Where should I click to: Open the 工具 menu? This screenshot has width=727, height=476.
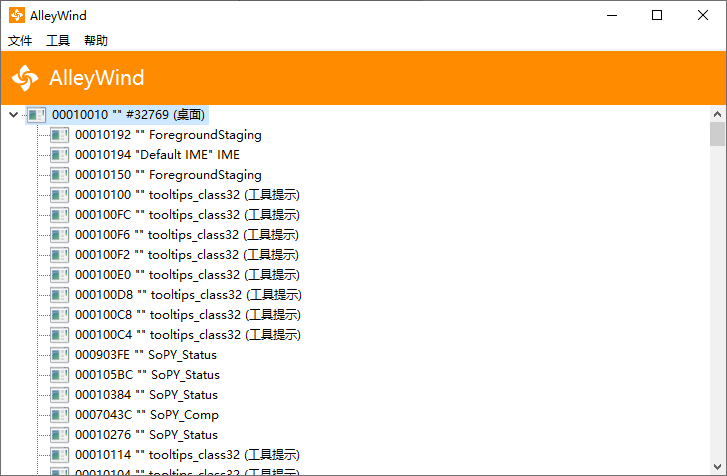pyautogui.click(x=58, y=41)
